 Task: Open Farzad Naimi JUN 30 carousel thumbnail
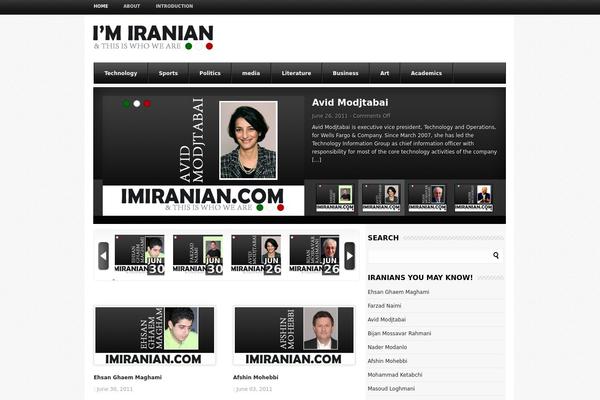pos(198,255)
